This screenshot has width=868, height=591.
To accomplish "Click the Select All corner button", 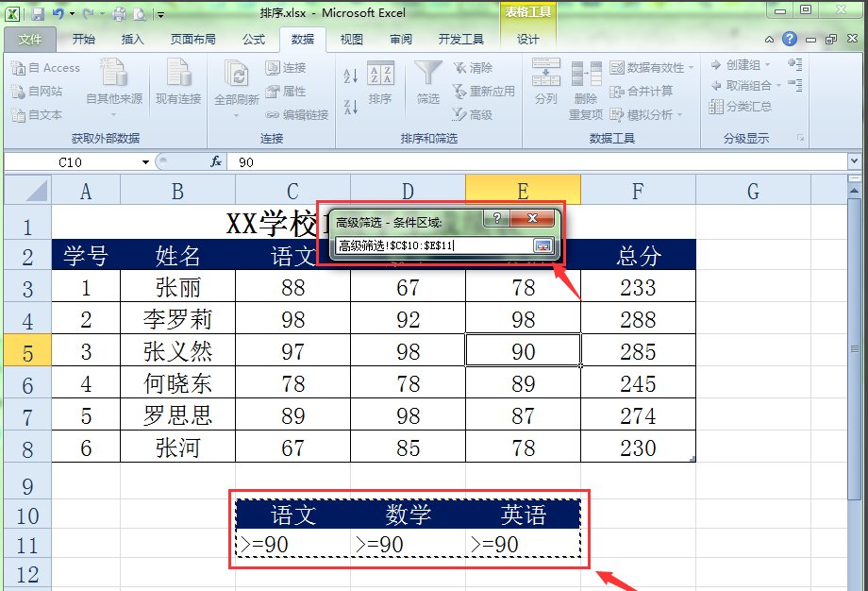I will [x=27, y=191].
